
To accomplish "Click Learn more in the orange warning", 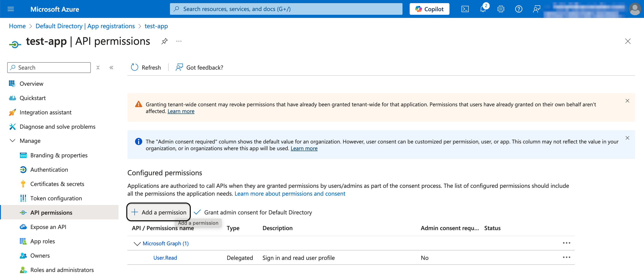I will (x=181, y=111).
